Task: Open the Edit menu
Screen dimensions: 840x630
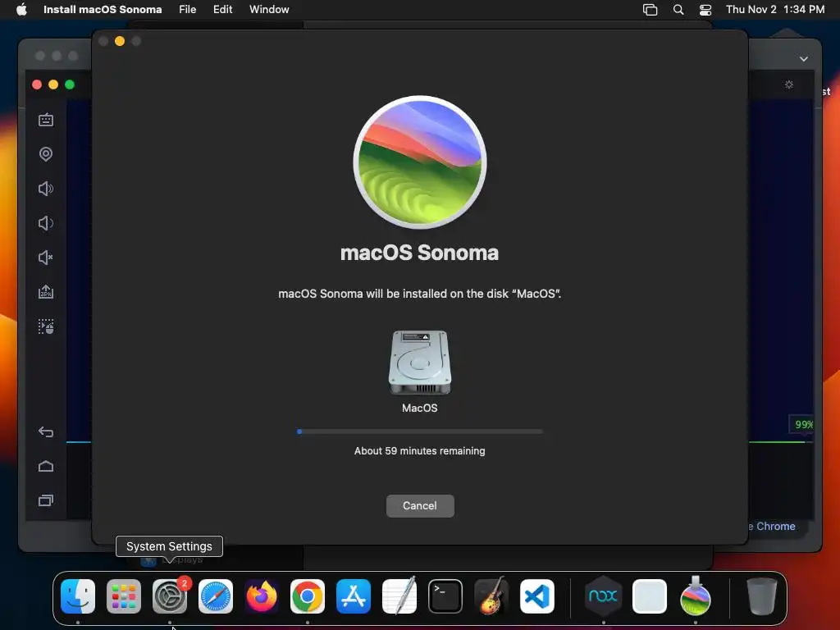Action: (222, 9)
